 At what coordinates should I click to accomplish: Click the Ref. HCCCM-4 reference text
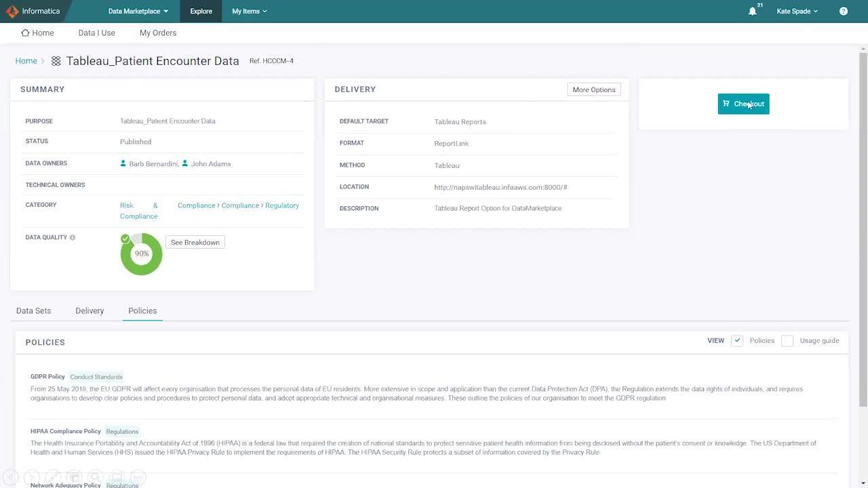(x=271, y=61)
